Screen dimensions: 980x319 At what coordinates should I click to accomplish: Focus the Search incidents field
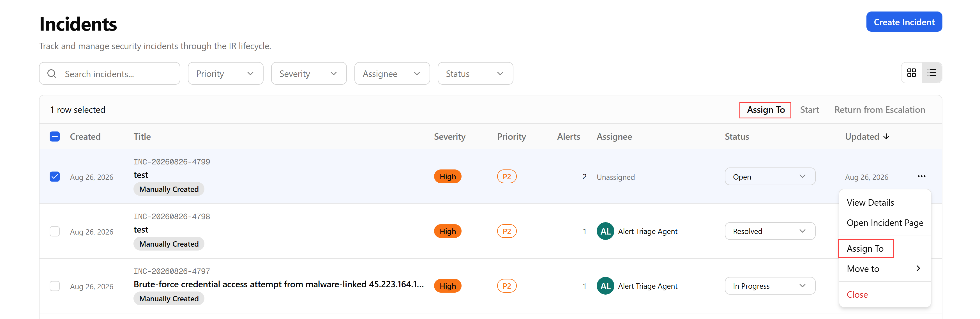(x=110, y=74)
